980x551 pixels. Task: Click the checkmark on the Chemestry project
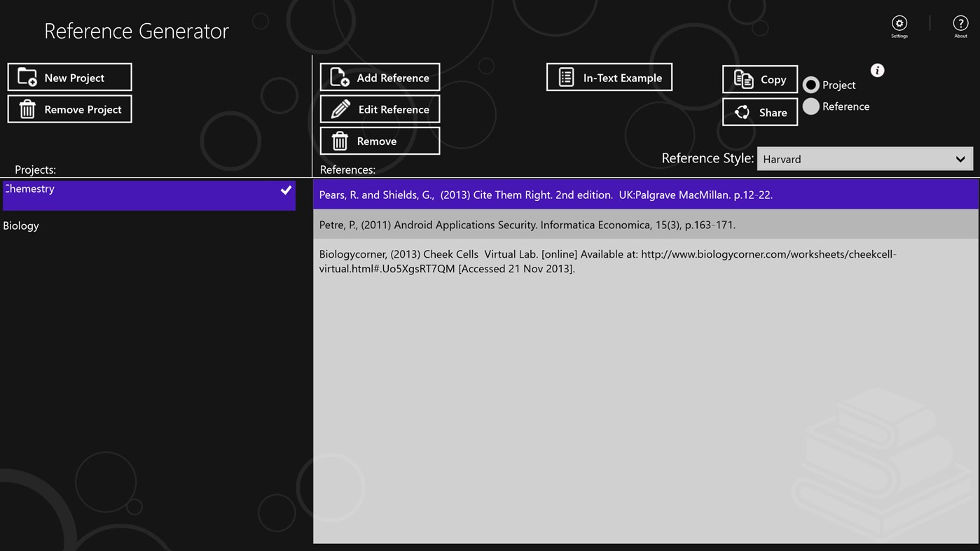(x=286, y=189)
